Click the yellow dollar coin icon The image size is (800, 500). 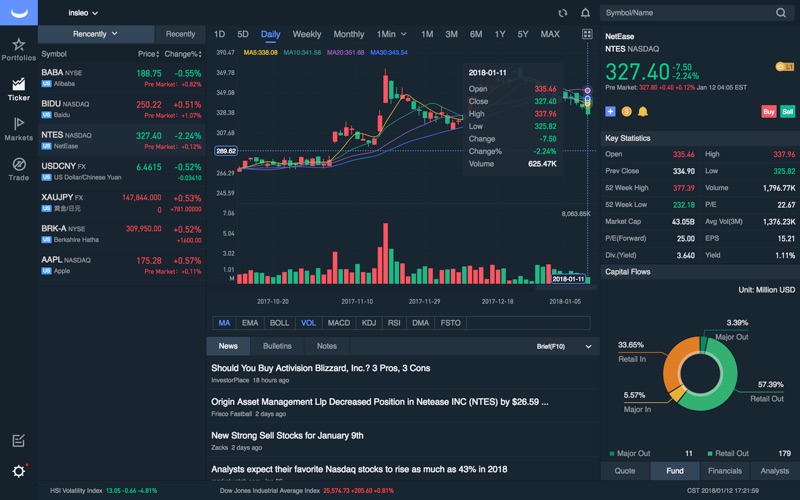point(627,111)
